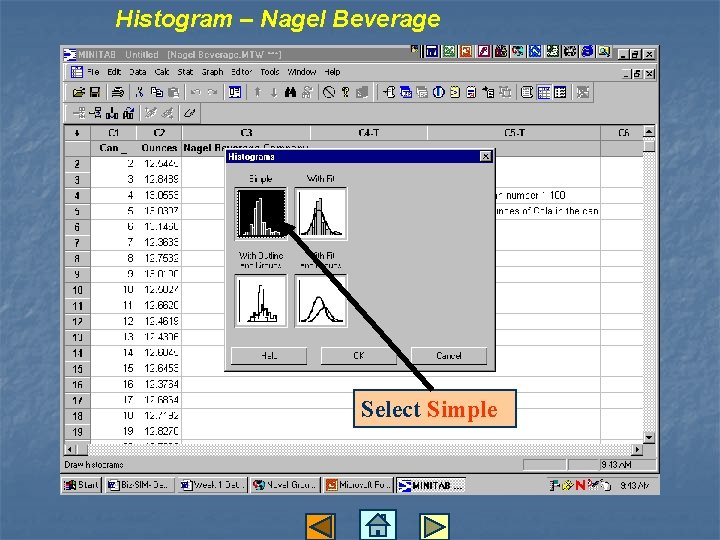The height and width of the screenshot is (540, 720).
Task: Click the worksheet vertical scrollbar down arrow
Action: 649,438
